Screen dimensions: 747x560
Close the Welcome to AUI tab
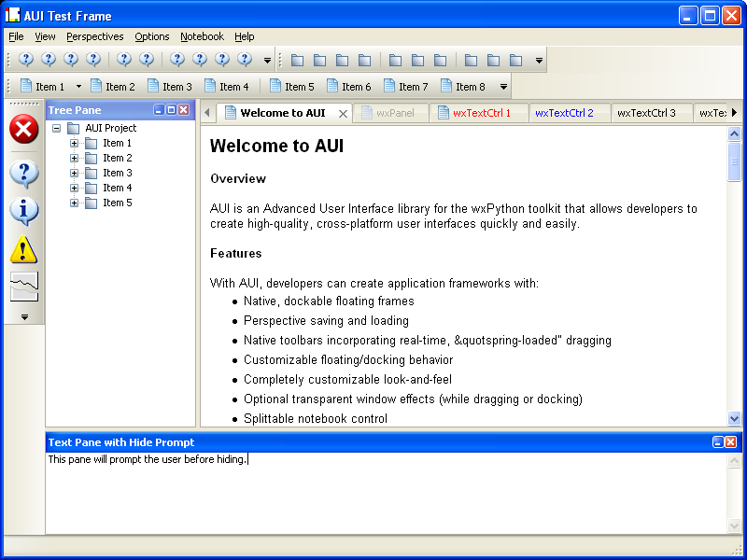[343, 114]
